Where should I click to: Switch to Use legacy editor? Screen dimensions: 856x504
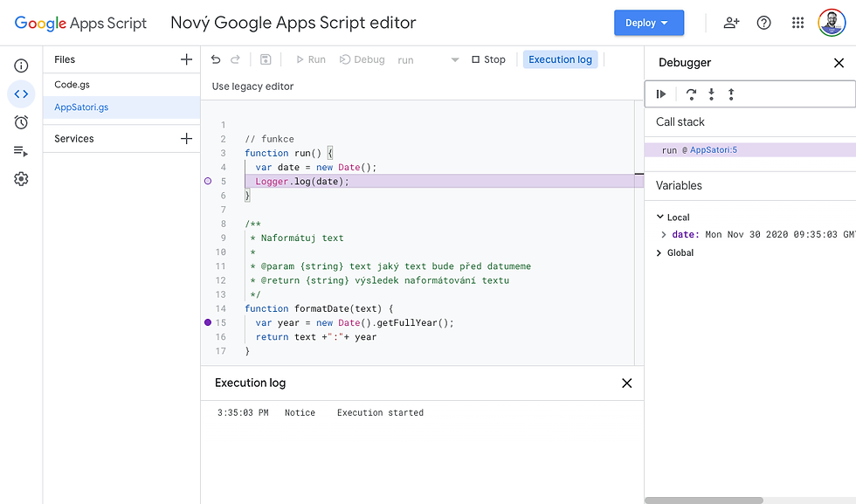pos(252,86)
